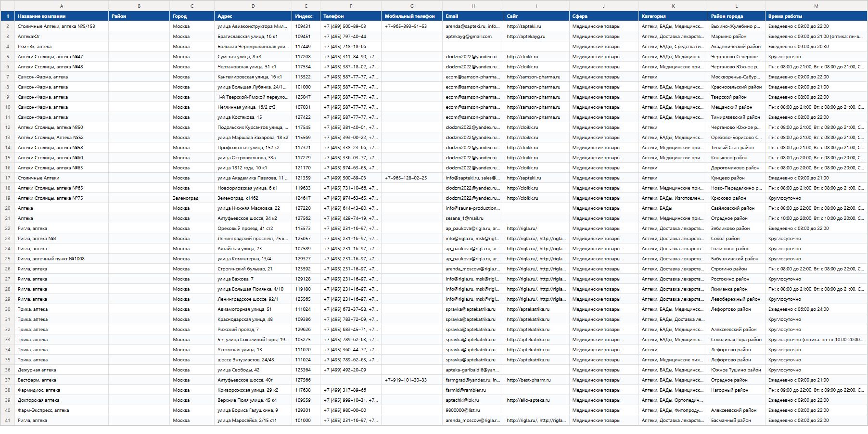Select row number 19 header
Screen dimensions: 868x434
8,198
